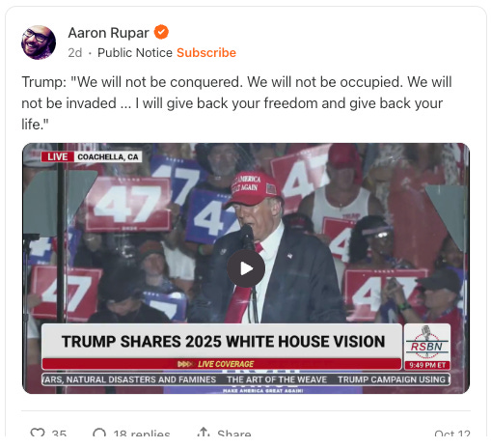Click the RSBN logo on the video
This screenshot has height=448, width=491.
(426, 343)
